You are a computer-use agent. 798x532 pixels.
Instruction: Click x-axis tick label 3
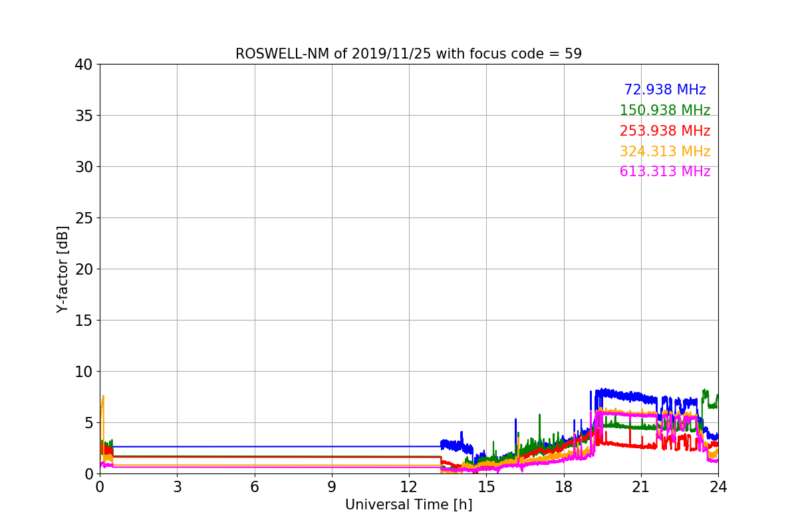tap(177, 487)
